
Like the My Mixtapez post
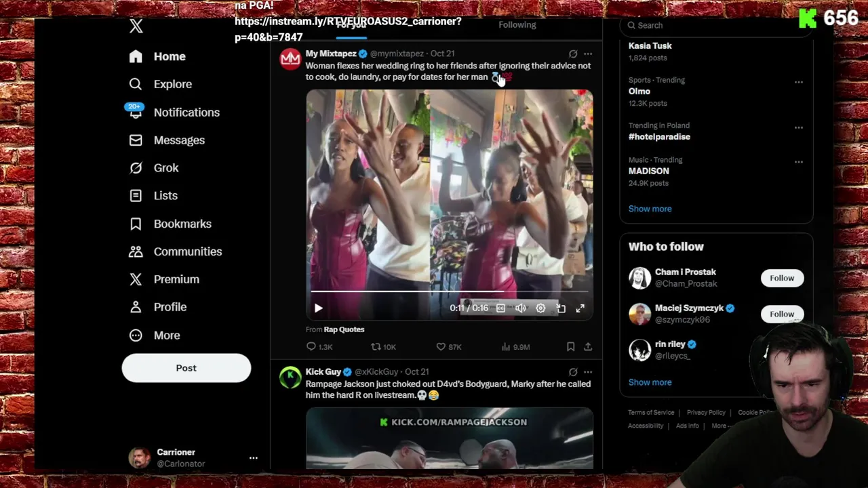[448, 347]
